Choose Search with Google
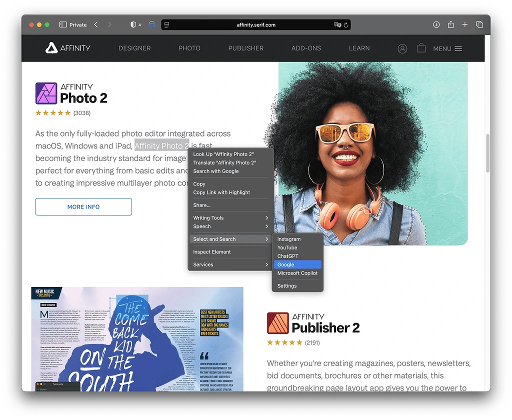 pos(230,171)
